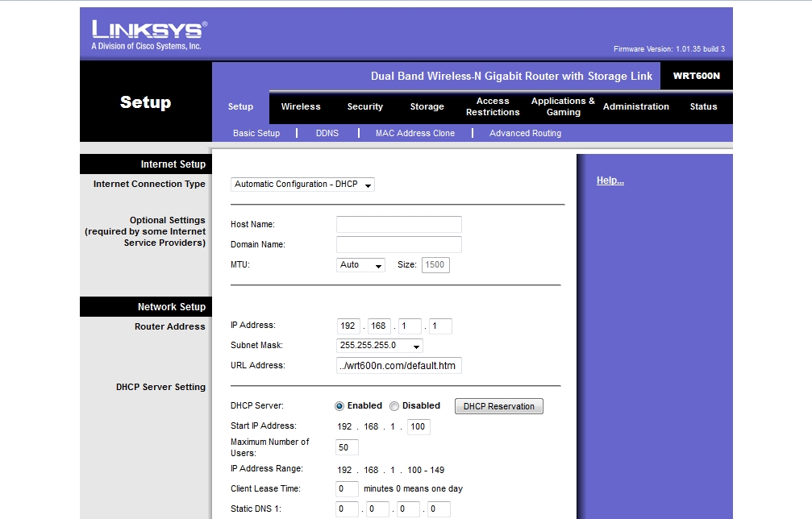
Task: Click the Firmware Version text
Action: click(x=669, y=49)
